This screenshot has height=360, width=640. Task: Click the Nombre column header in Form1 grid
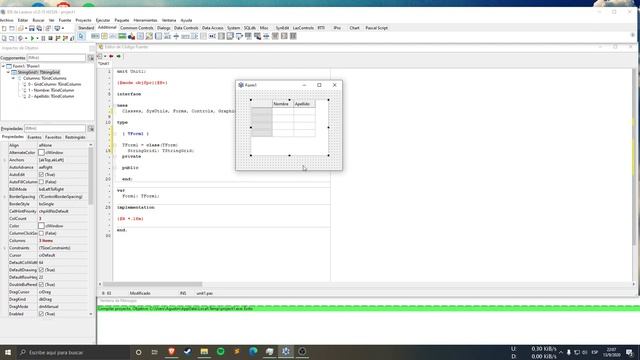click(x=282, y=104)
